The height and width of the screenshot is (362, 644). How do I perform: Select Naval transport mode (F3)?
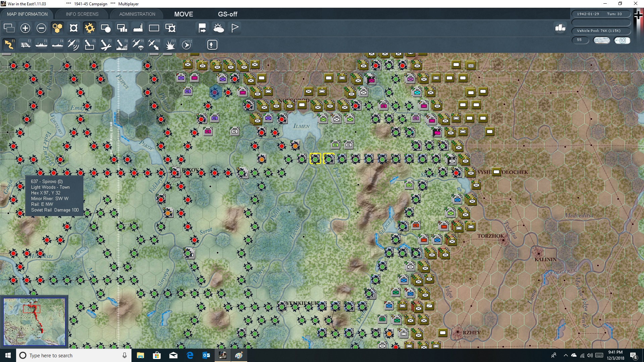coord(41,45)
